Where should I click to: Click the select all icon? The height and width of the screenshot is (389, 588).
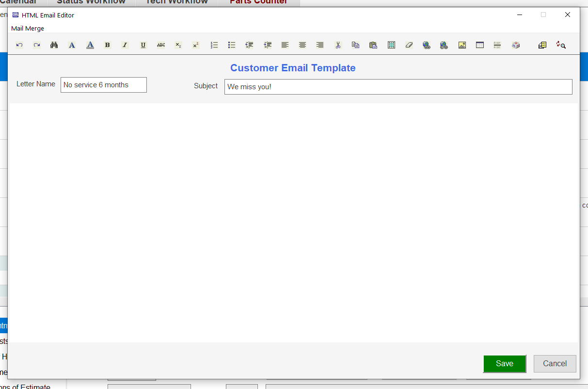(x=392, y=45)
